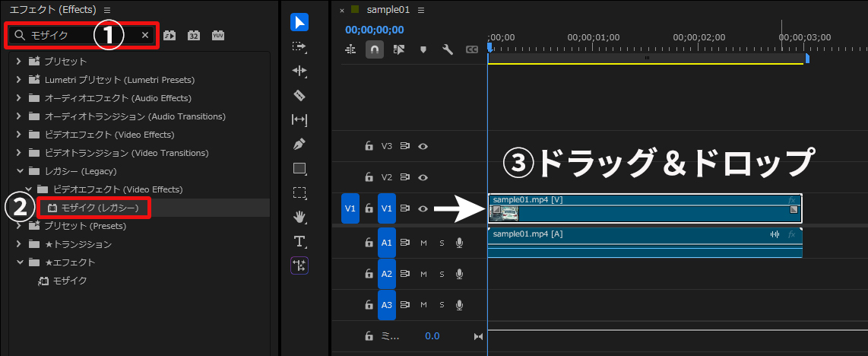Click the purple-outlined tool icon below Type tool
Screen dimensions: 868x356
(x=299, y=265)
